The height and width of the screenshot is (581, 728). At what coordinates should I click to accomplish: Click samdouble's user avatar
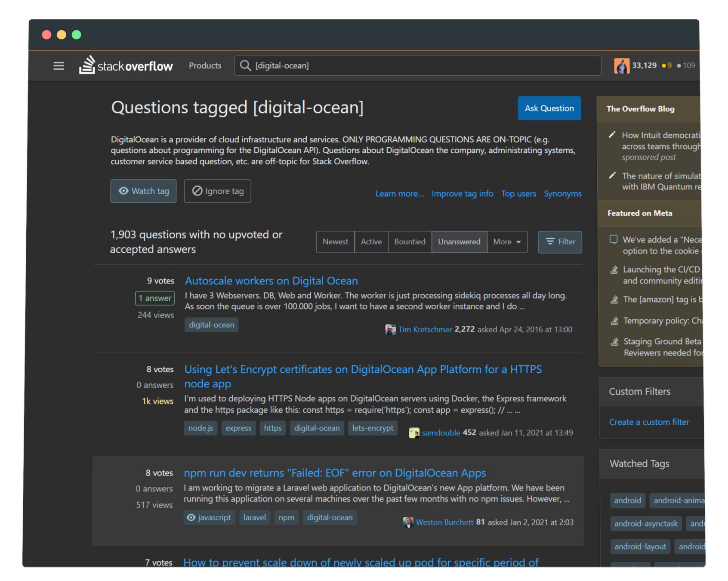click(414, 433)
